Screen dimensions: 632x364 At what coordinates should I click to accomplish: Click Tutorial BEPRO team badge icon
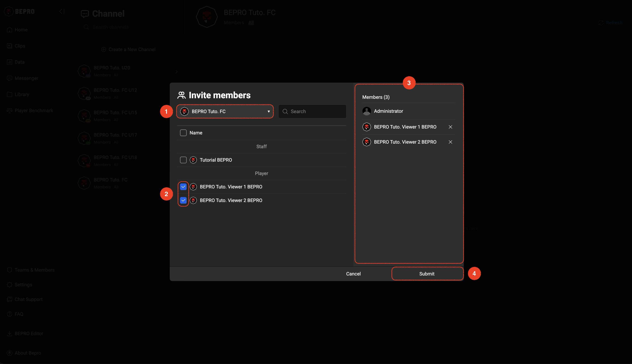click(193, 160)
